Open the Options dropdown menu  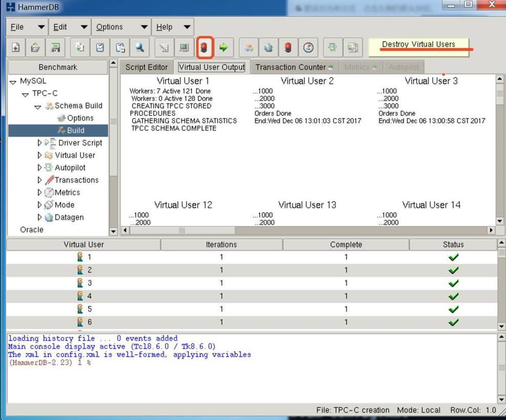coord(110,27)
